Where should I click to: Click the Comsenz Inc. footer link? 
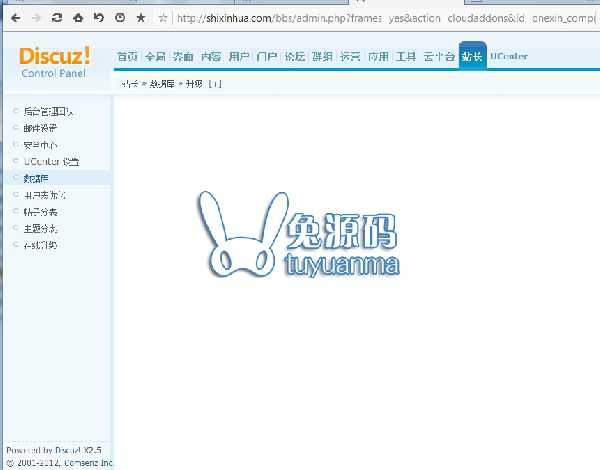point(88,463)
